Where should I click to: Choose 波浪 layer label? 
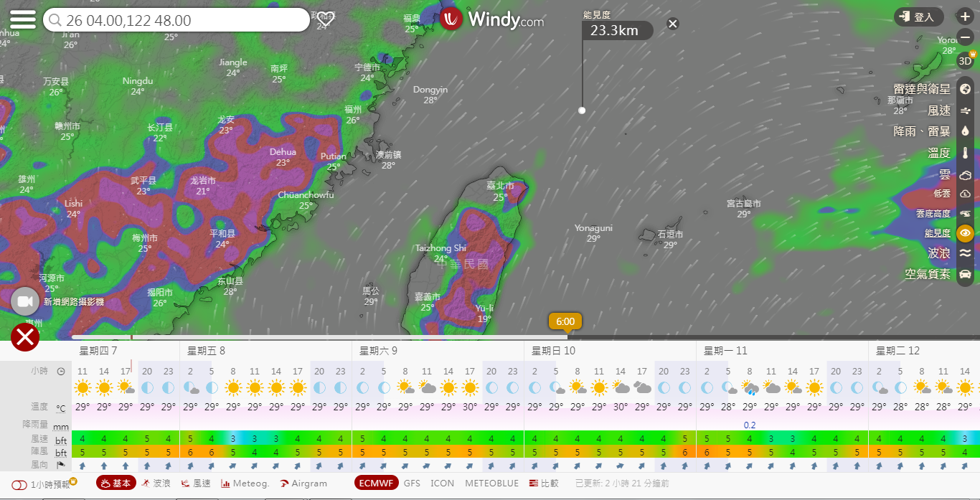[939, 253]
